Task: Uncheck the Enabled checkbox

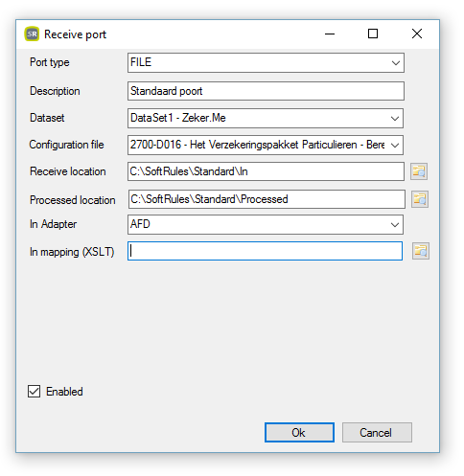Action: coord(34,391)
